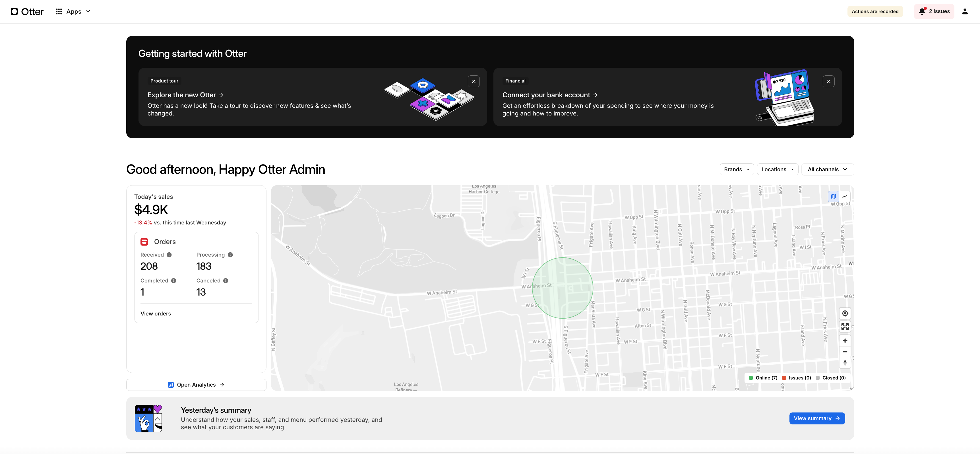This screenshot has width=980, height=454.
Task: Open the Apps grid menu
Action: coord(73,11)
